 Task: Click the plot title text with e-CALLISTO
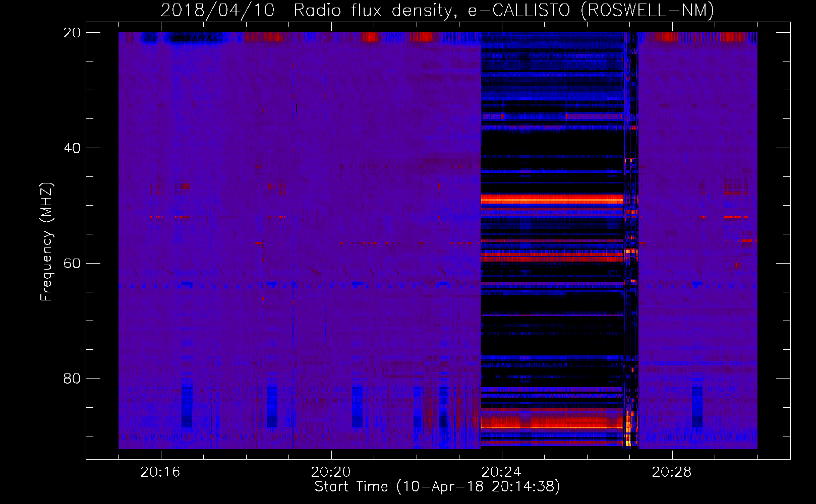437,10
